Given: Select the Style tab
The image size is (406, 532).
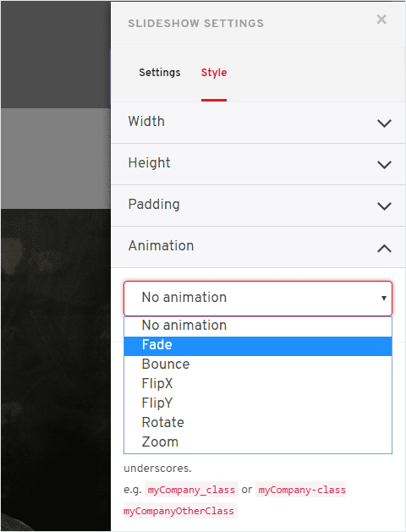Looking at the screenshot, I should [x=214, y=73].
